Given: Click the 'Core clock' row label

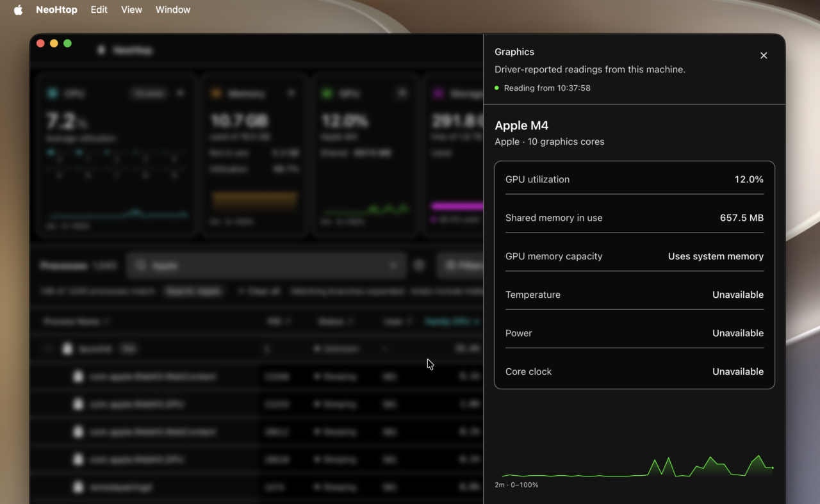Looking at the screenshot, I should pos(529,371).
